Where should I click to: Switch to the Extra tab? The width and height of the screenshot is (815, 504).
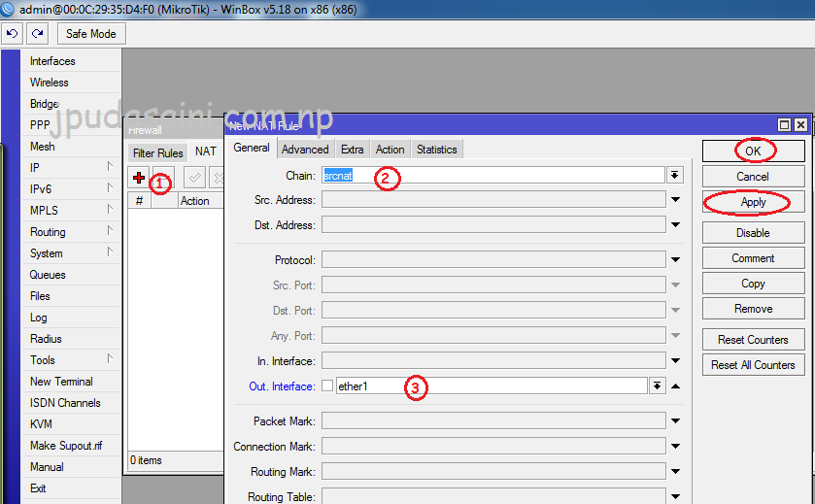(x=352, y=150)
